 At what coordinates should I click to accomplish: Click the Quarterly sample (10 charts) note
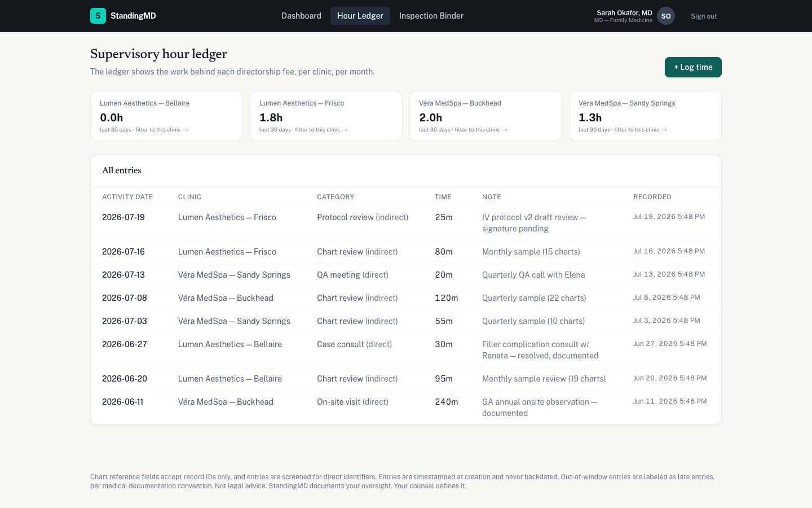click(x=533, y=321)
